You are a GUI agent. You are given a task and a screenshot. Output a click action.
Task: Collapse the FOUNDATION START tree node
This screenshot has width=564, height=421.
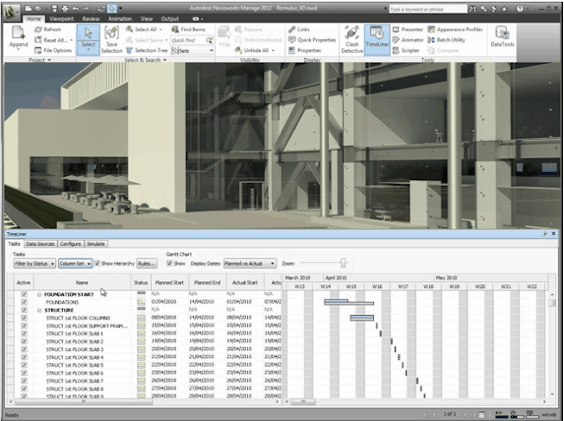[39, 294]
